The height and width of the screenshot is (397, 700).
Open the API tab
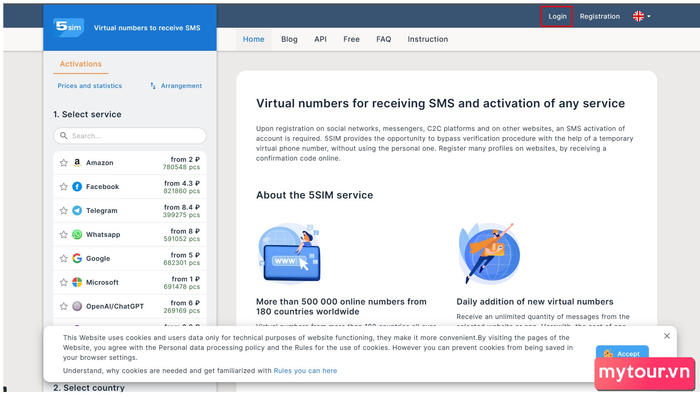(320, 39)
